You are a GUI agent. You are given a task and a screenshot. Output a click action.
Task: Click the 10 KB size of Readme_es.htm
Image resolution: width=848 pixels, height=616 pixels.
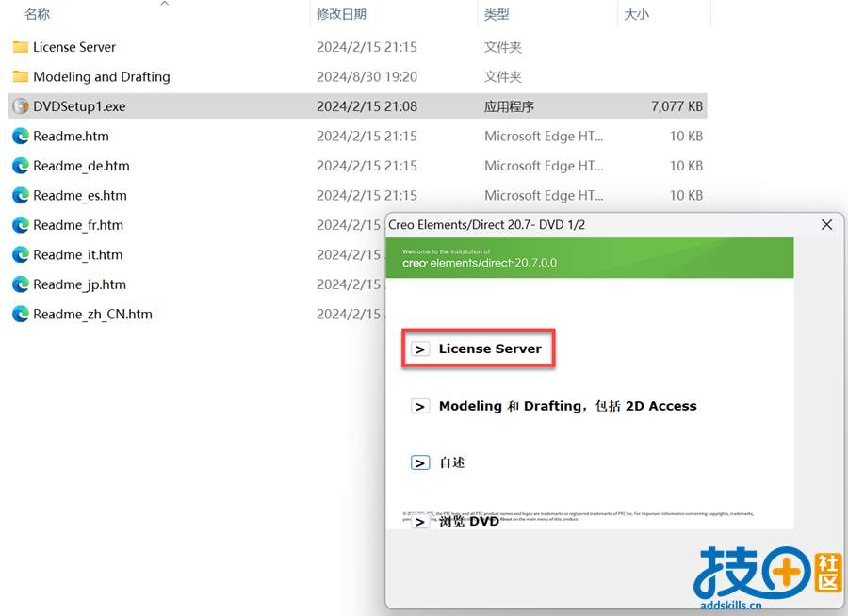(686, 196)
